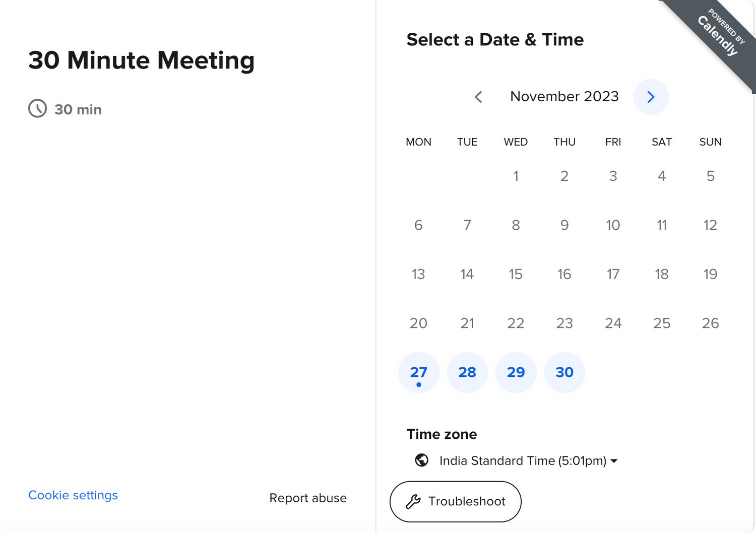Go to the previous month arrow
This screenshot has width=756, height=533.
pos(478,97)
